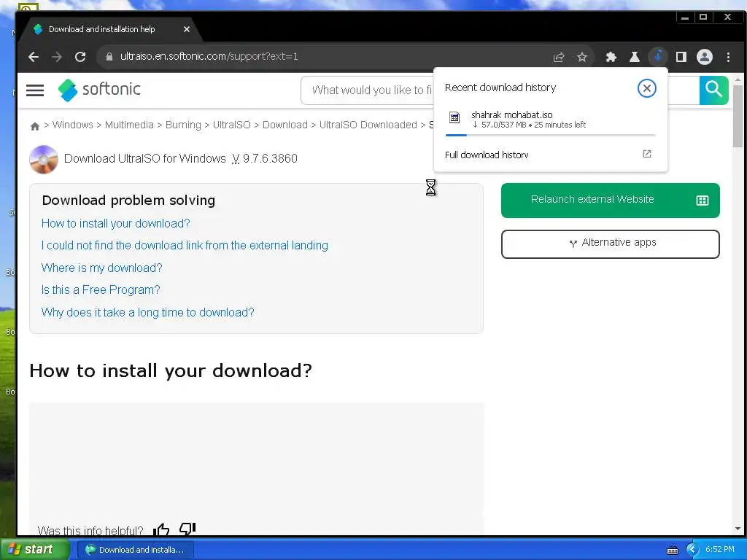Open 'How to install your download?' link
This screenshot has height=560, width=747.
[116, 223]
